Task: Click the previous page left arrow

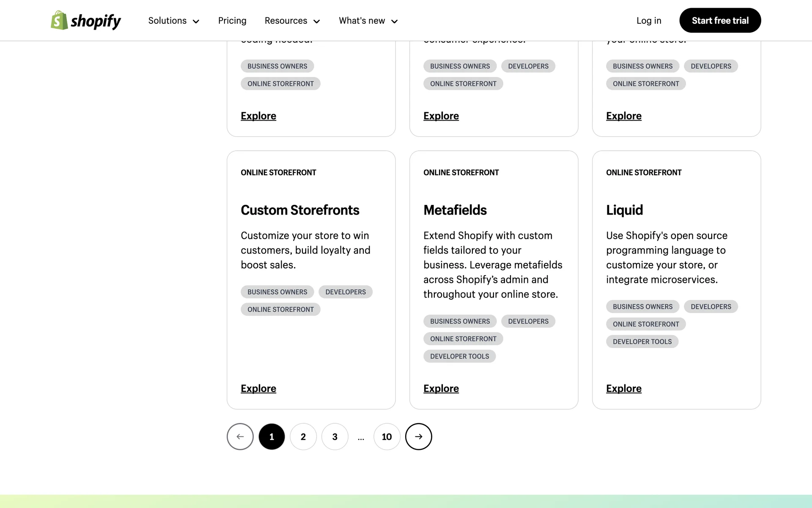Action: click(240, 436)
